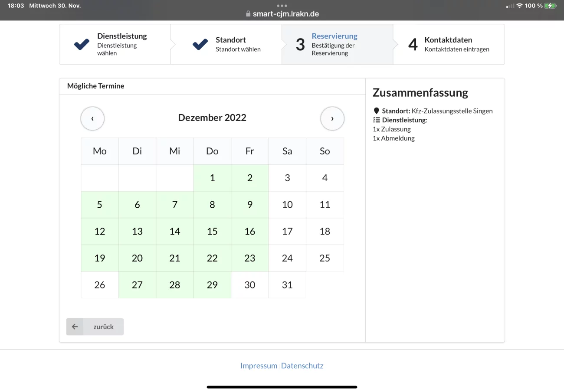Click unavailable day 31
Screen dimensions: 564x392
point(287,285)
